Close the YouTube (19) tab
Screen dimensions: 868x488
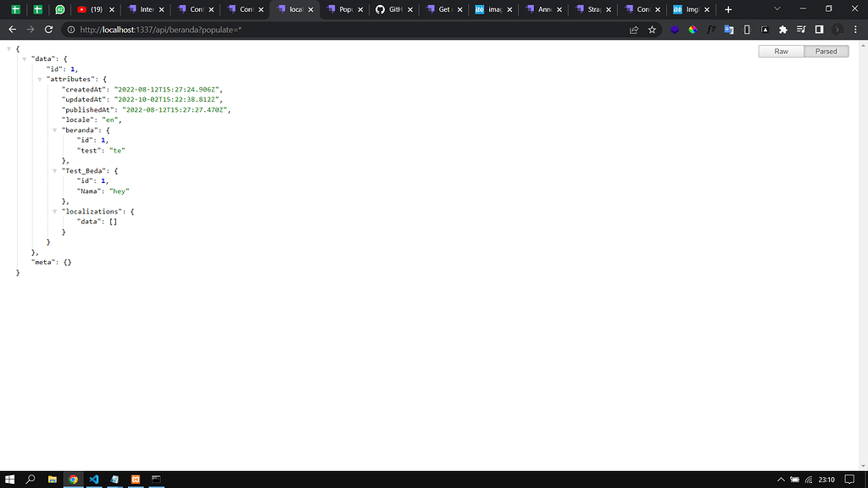tap(112, 9)
